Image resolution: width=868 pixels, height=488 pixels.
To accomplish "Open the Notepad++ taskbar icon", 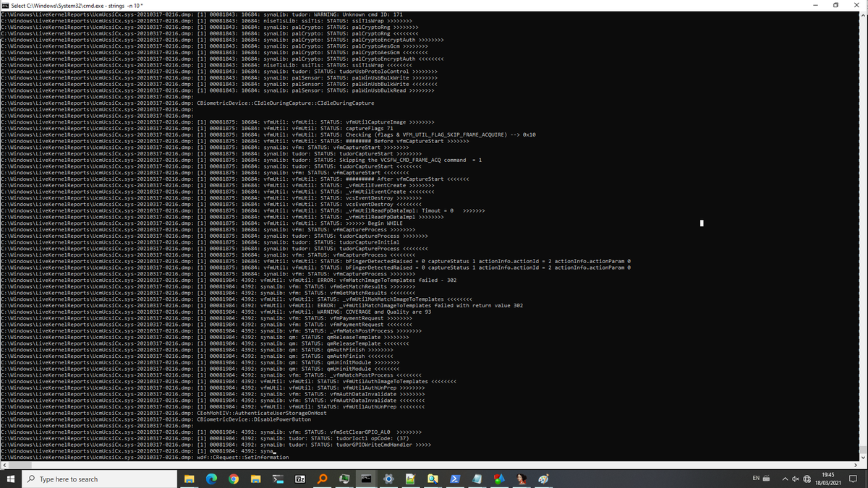I will tap(410, 479).
